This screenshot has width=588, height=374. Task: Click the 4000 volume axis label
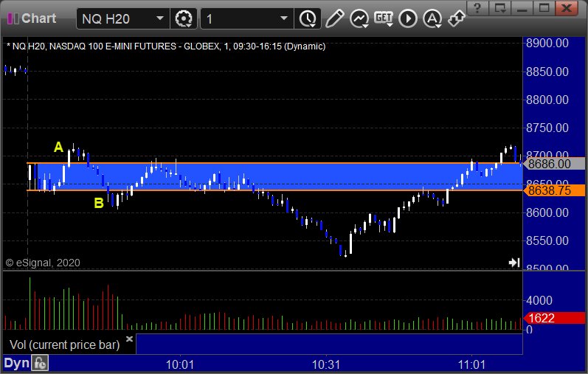(x=539, y=300)
